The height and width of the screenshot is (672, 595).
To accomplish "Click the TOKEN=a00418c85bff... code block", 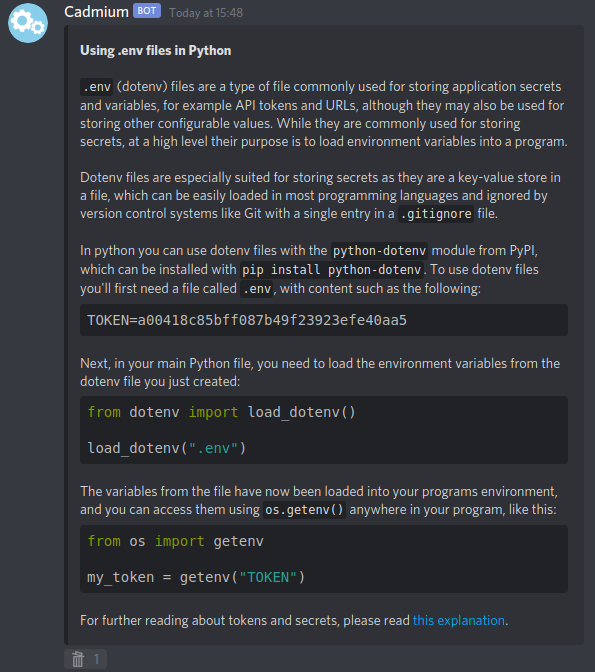I will 324,320.
